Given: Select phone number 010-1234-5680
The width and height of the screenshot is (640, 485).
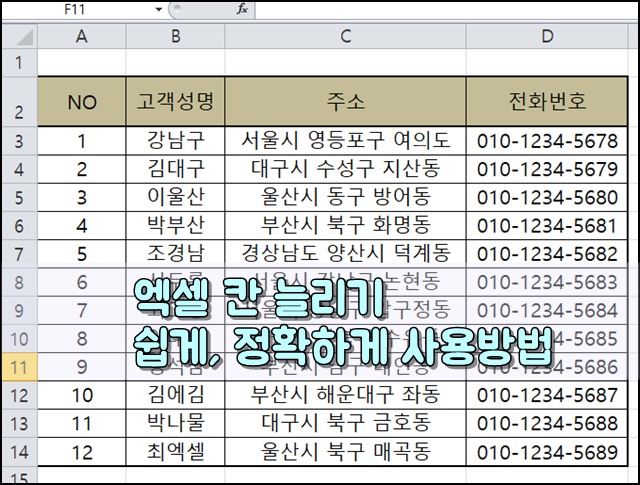Looking at the screenshot, I should pyautogui.click(x=547, y=197).
